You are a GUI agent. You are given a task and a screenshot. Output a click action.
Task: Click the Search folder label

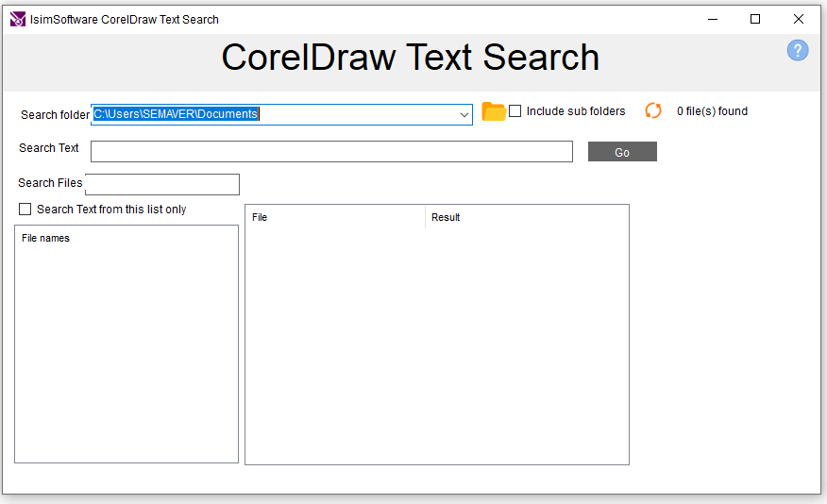[55, 115]
